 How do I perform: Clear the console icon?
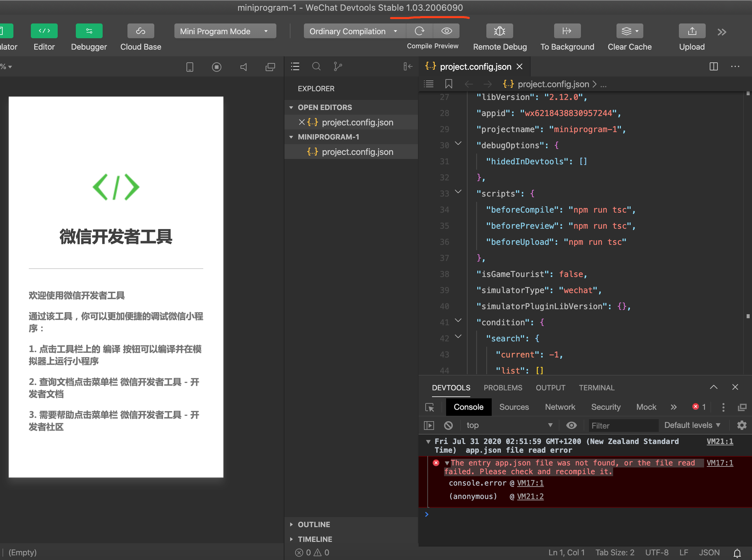[x=448, y=426]
